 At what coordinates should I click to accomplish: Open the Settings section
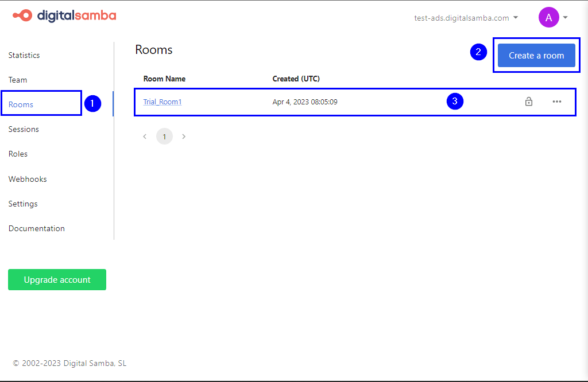(x=23, y=204)
